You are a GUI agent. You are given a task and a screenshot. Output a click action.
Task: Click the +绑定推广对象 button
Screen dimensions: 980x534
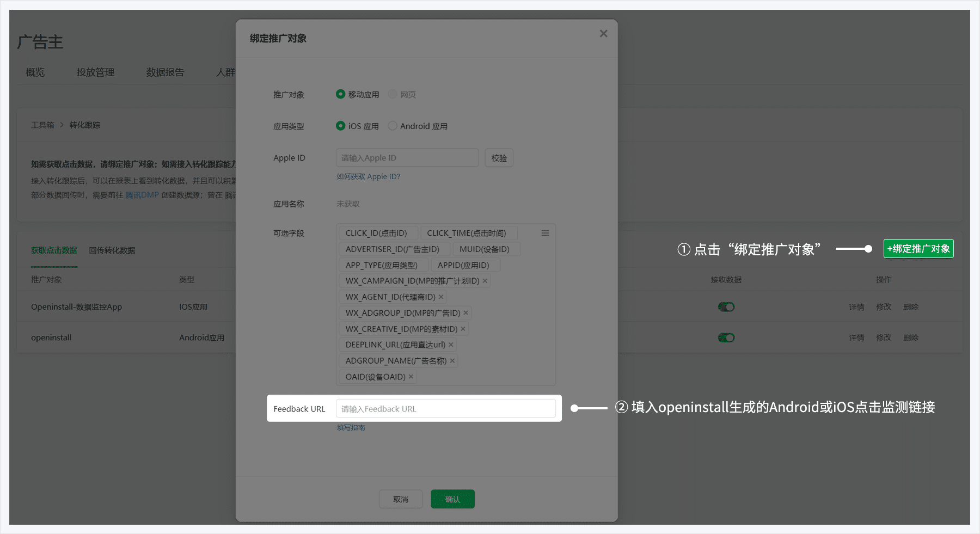pos(918,249)
